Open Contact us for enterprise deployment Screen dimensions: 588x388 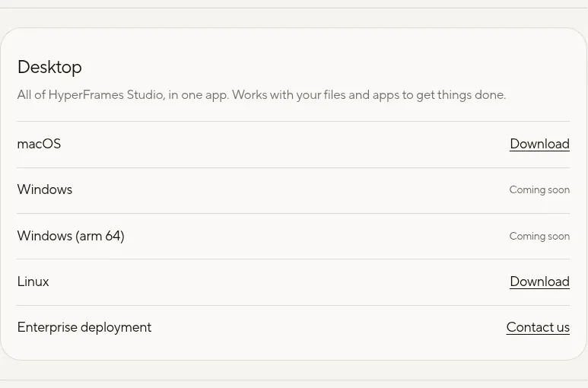pyautogui.click(x=538, y=327)
